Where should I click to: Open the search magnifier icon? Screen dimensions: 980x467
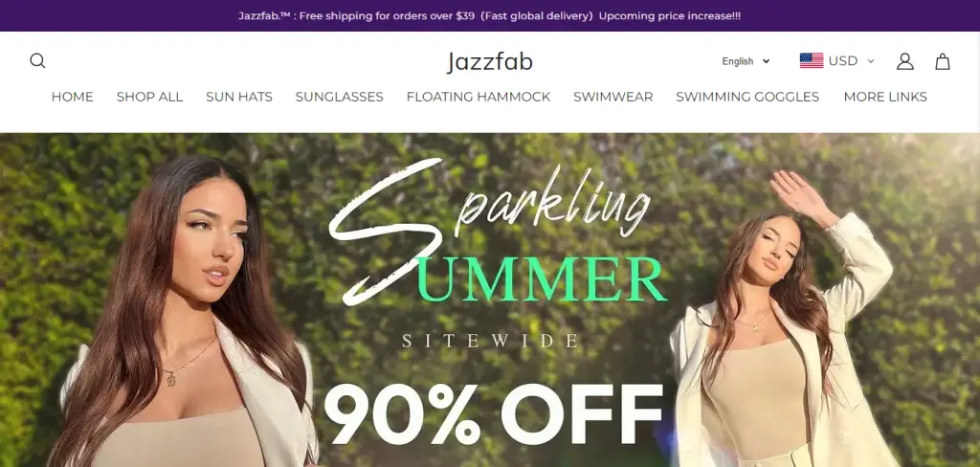coord(37,60)
